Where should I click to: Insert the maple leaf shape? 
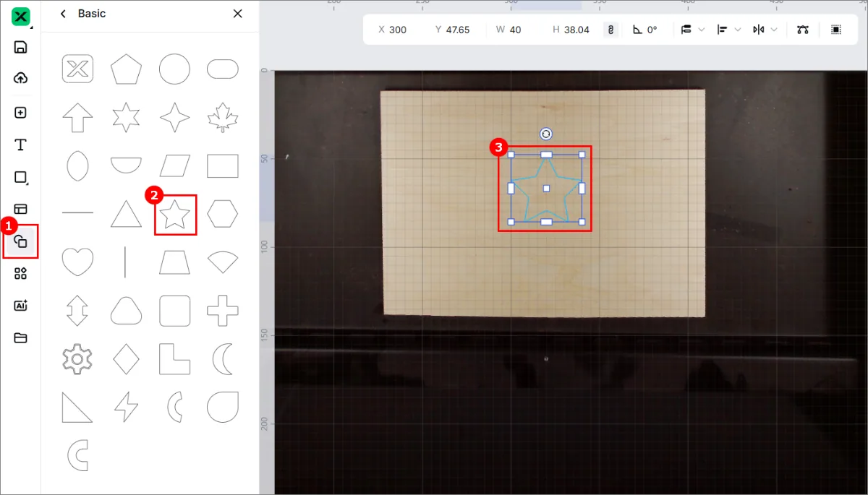coord(223,117)
